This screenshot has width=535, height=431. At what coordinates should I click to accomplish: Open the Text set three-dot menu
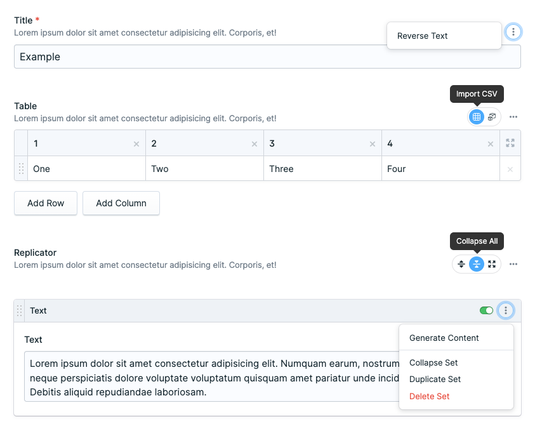pos(506,310)
